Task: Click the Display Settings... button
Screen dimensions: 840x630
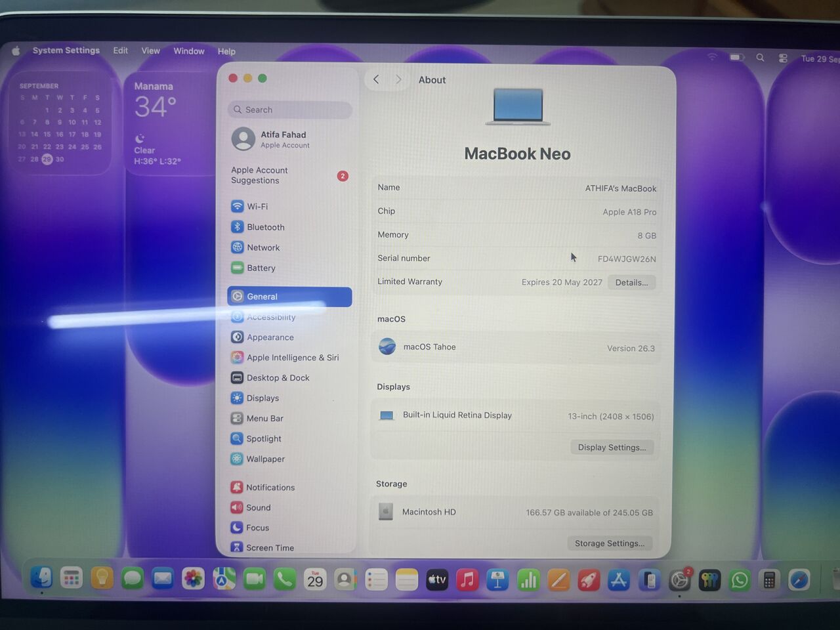Action: point(612,448)
